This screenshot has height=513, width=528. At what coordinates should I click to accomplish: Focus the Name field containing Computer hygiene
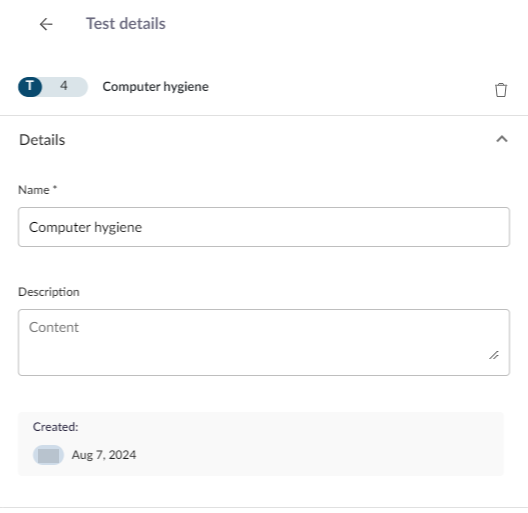point(264,227)
